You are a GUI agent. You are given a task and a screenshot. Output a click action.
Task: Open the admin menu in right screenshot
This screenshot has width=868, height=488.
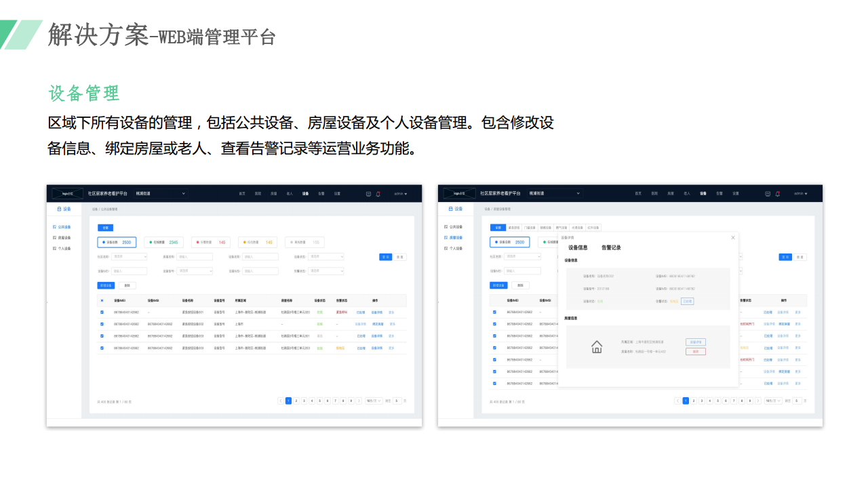pyautogui.click(x=801, y=194)
